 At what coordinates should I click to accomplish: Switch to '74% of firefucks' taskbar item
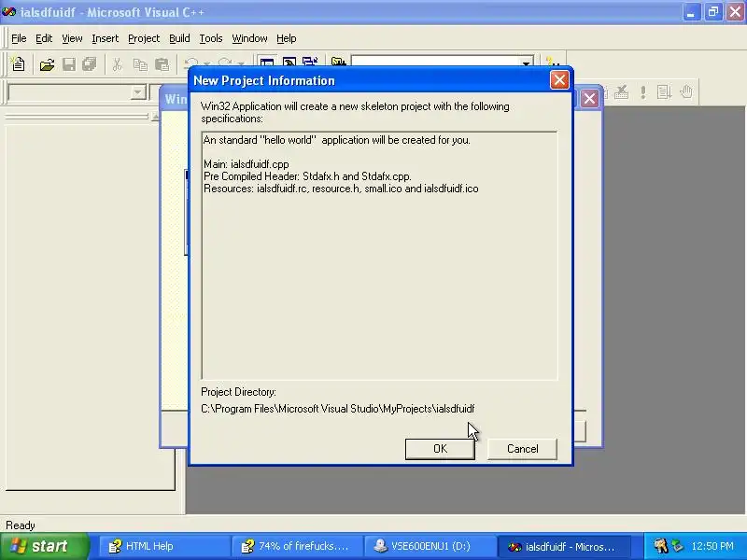[297, 546]
